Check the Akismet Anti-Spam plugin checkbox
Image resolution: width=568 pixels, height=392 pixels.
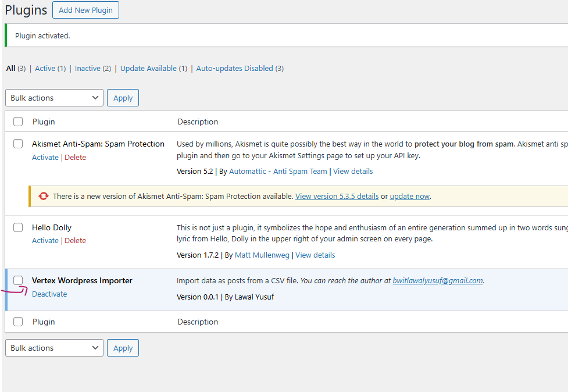click(18, 144)
